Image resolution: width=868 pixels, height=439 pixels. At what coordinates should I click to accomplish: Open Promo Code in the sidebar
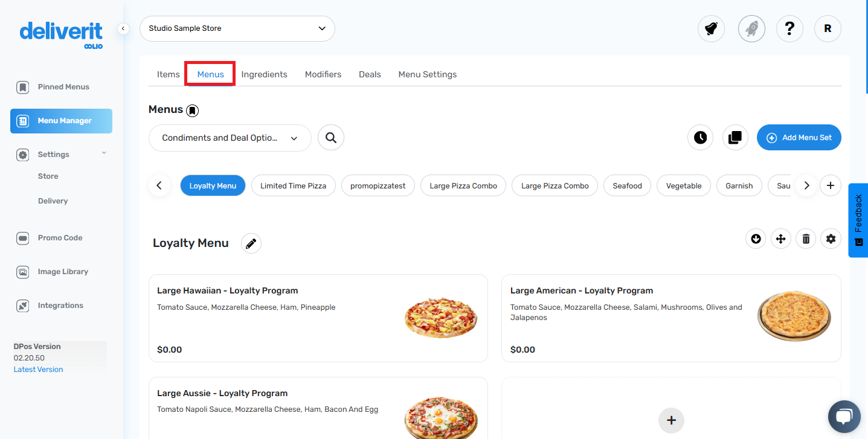click(61, 238)
